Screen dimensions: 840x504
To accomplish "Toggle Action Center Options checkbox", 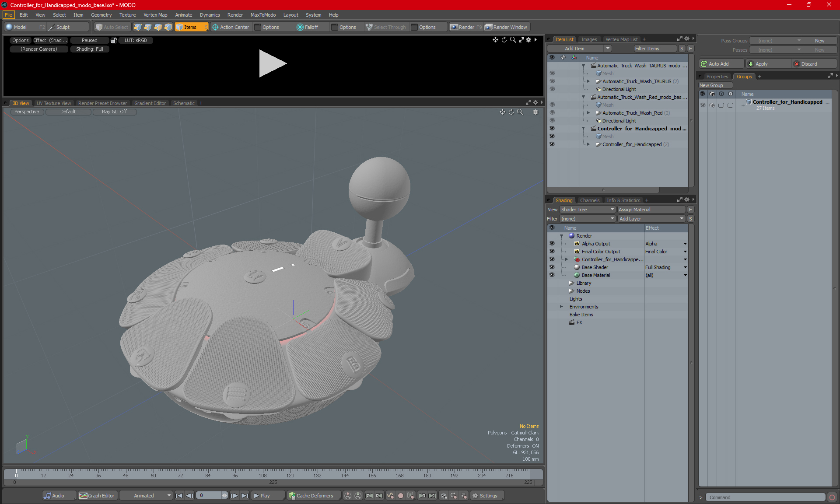I will pyautogui.click(x=258, y=27).
